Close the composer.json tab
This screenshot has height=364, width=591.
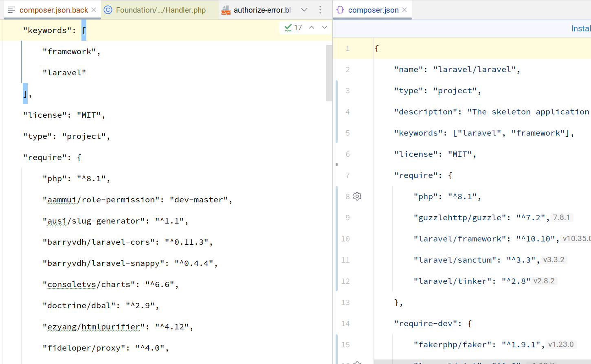(x=404, y=10)
